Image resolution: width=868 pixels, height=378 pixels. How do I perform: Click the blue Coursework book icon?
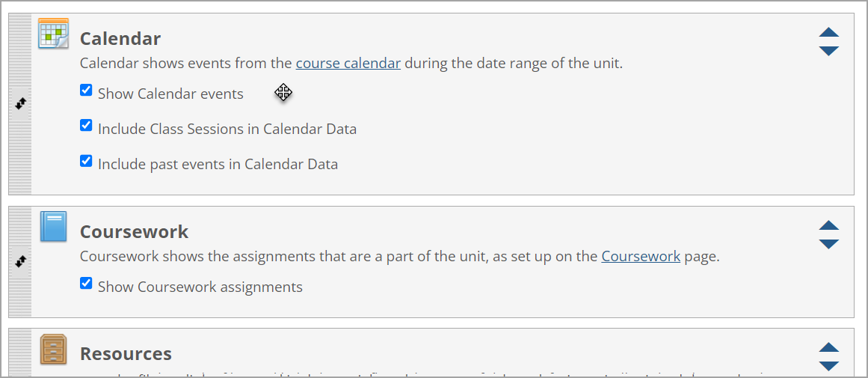point(53,226)
